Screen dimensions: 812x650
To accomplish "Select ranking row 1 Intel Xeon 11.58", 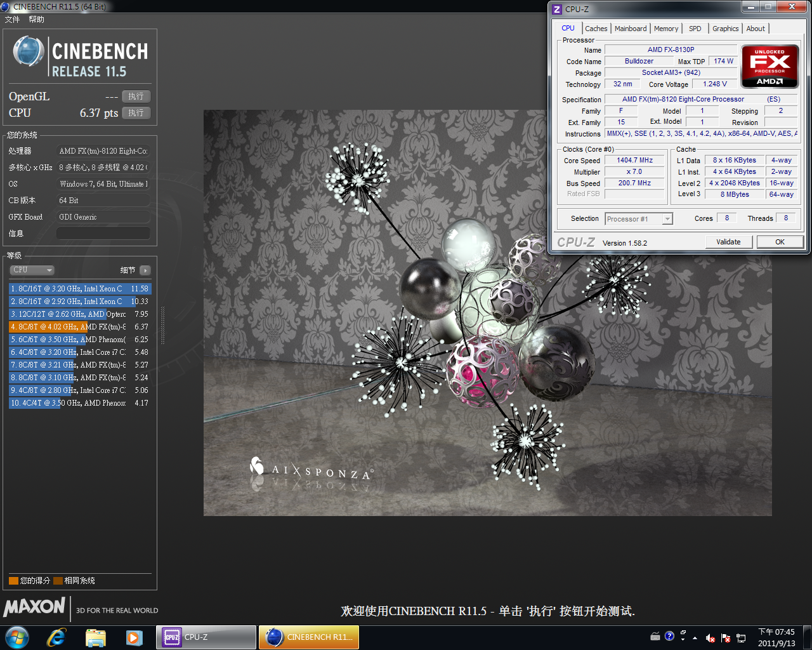I will tap(80, 289).
